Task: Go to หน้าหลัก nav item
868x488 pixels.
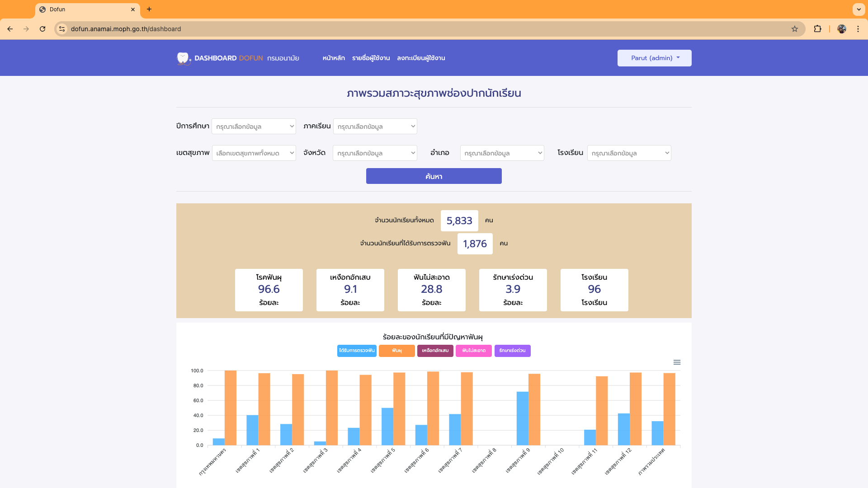Action: pos(334,58)
